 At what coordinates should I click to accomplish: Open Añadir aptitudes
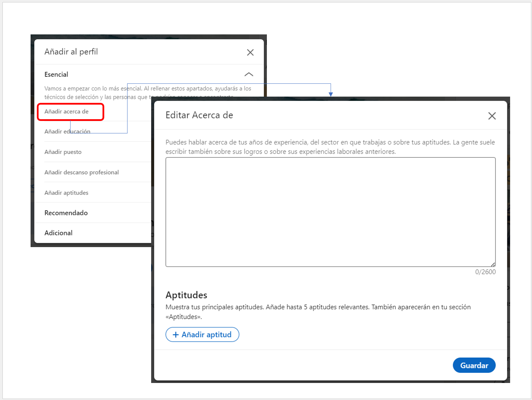66,193
